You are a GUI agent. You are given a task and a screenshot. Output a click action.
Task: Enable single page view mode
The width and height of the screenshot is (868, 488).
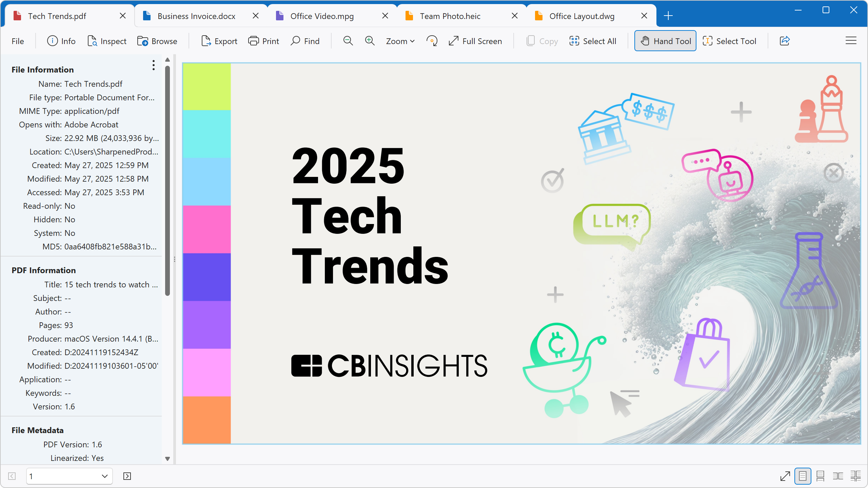[x=803, y=476]
